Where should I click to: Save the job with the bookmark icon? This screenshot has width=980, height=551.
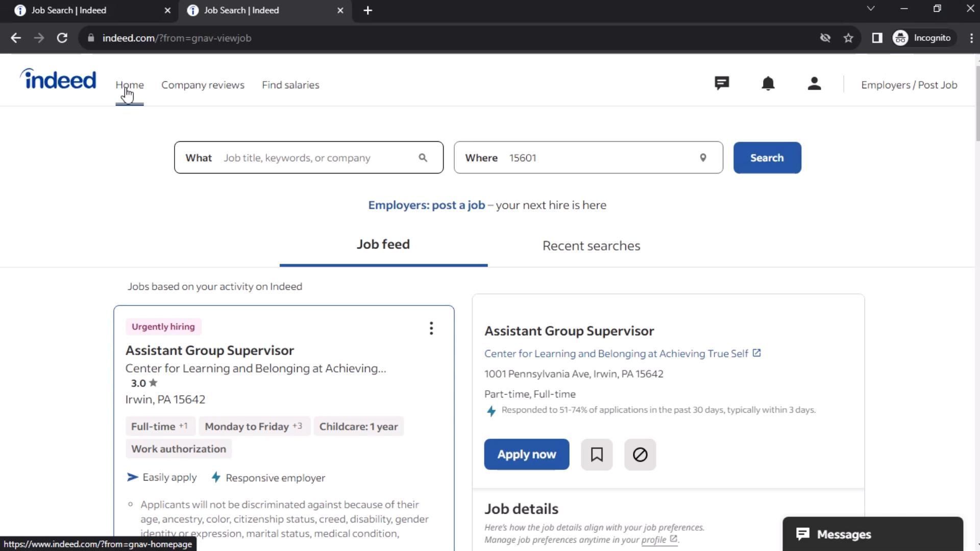[596, 455]
